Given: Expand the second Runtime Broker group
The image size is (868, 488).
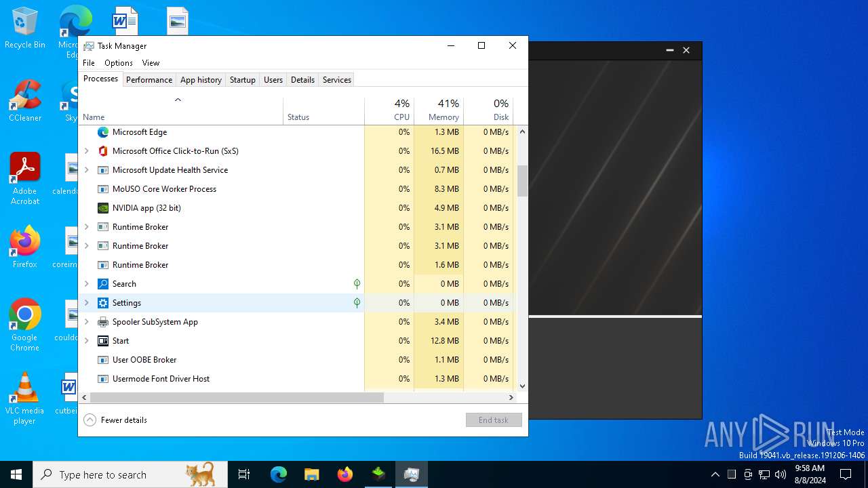Looking at the screenshot, I should 86,246.
